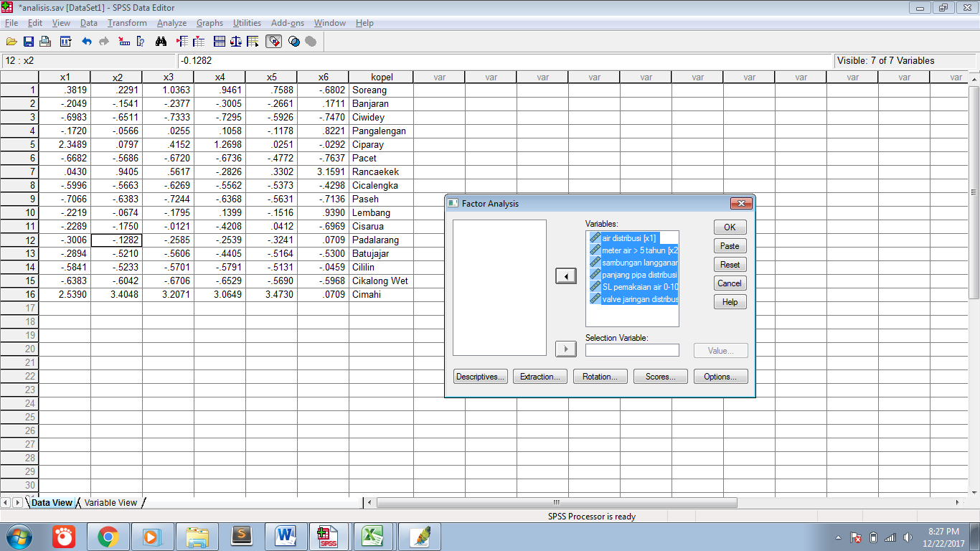980x551 pixels.
Task: Toggle Value Labels with the tag icon
Action: (x=273, y=41)
